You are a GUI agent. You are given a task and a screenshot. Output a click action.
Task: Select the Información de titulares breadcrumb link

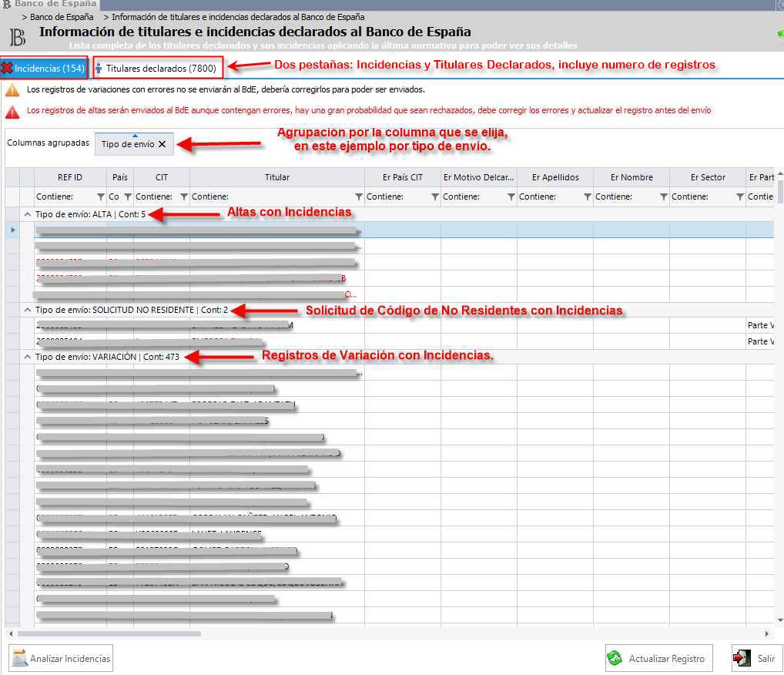[238, 17]
